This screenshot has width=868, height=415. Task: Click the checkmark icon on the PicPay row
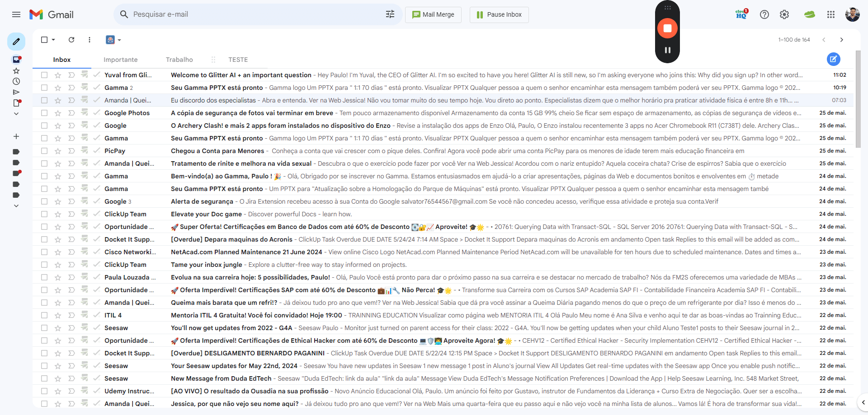tap(97, 150)
